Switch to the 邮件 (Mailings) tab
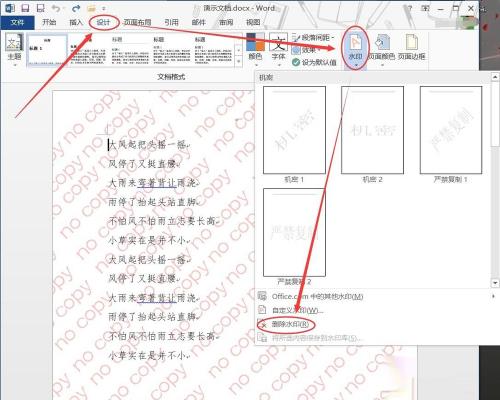Screen dimensions: 500x400 point(199,22)
